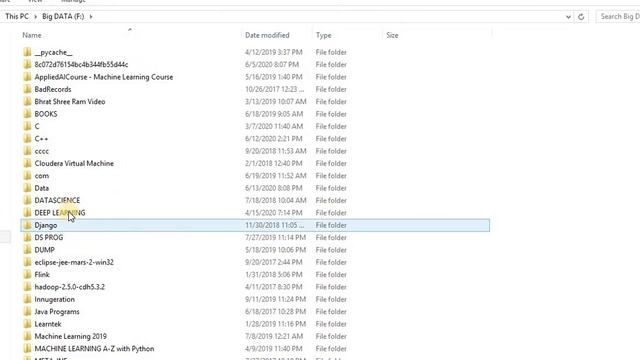Click the Search Big DATA input field
The height and width of the screenshot is (360, 640).
click(618, 17)
